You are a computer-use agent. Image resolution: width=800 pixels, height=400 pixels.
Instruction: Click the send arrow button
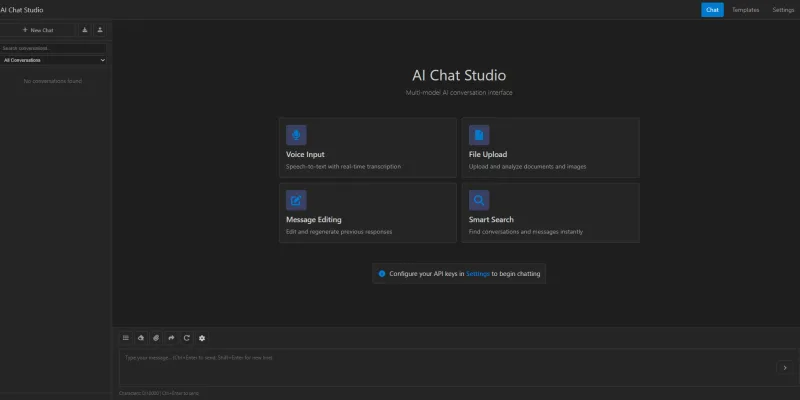pos(785,367)
